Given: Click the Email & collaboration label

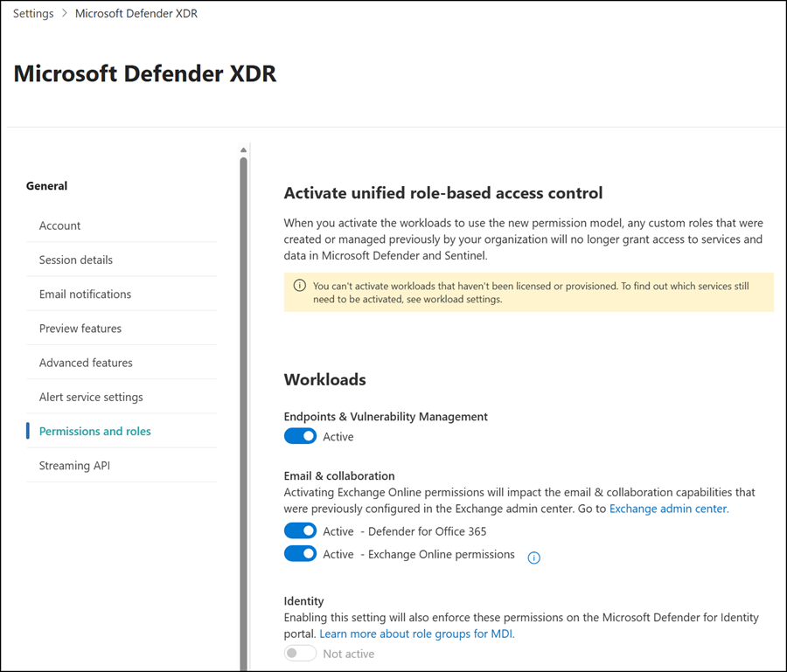Looking at the screenshot, I should pyautogui.click(x=339, y=476).
